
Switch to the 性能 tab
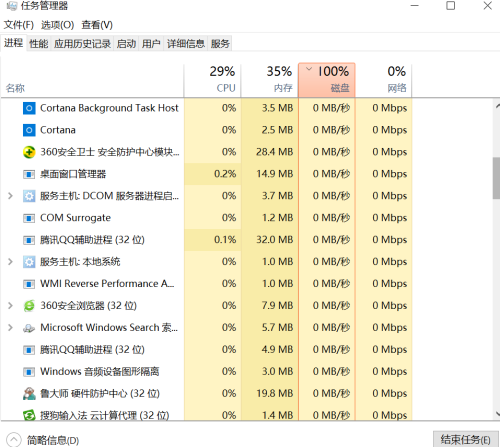click(x=39, y=43)
